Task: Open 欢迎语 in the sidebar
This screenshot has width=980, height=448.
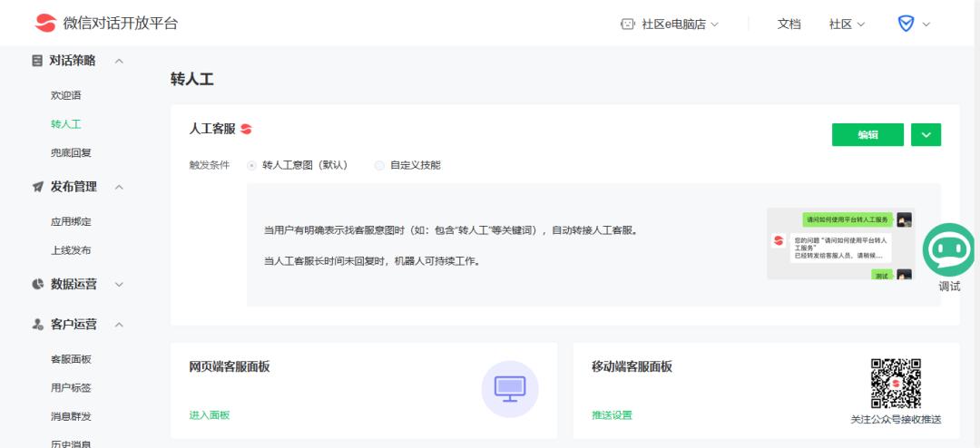Action: (65, 95)
